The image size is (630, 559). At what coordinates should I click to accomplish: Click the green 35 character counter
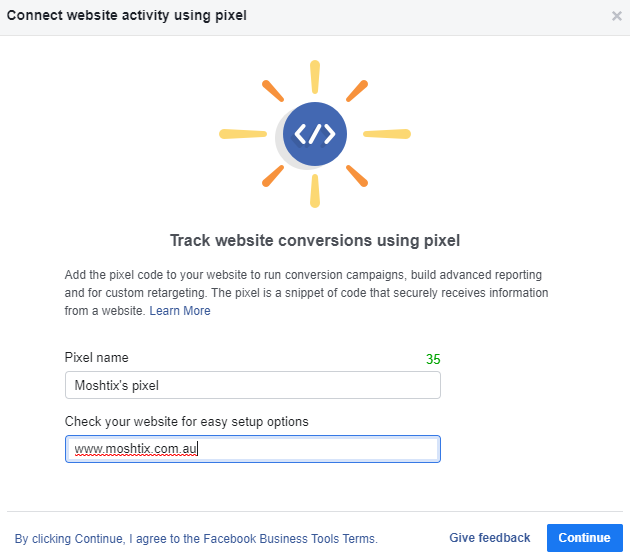pyautogui.click(x=433, y=359)
